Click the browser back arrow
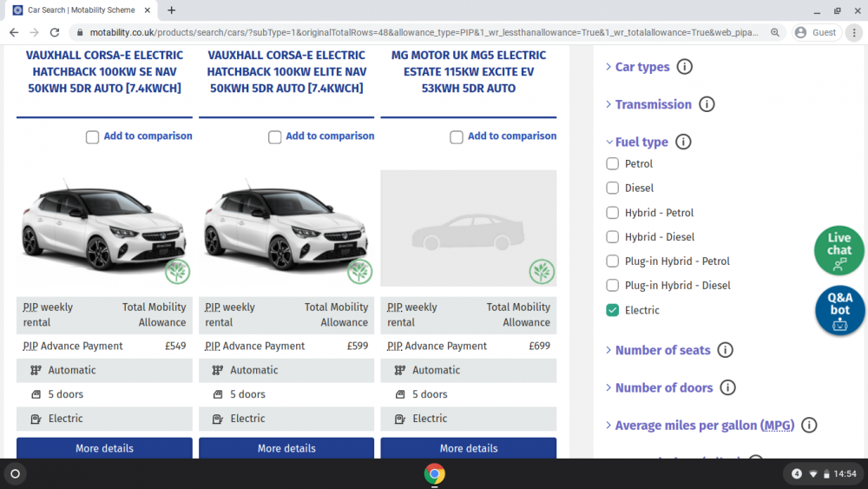Viewport: 868px width, 489px height. [14, 33]
